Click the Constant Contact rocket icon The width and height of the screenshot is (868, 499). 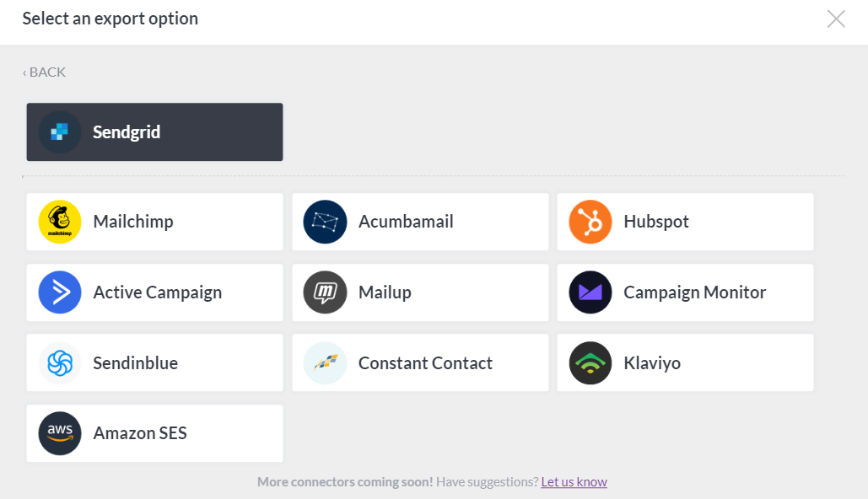pyautogui.click(x=325, y=362)
